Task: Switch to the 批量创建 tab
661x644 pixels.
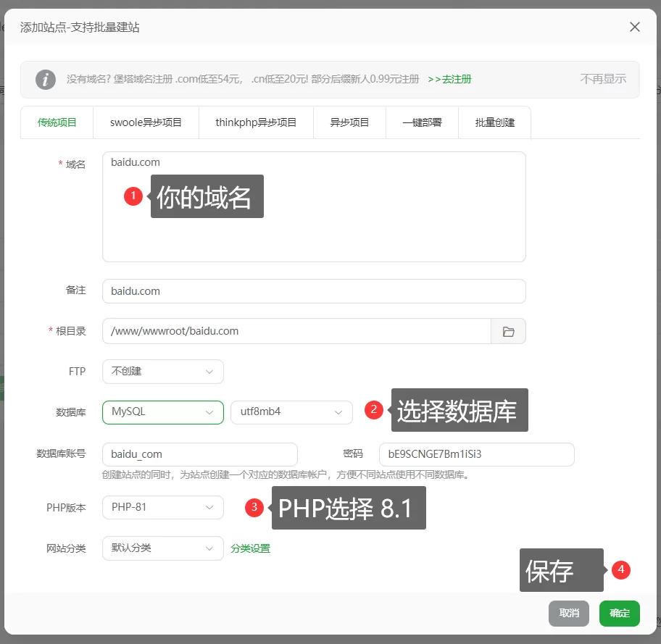Action: coord(494,122)
